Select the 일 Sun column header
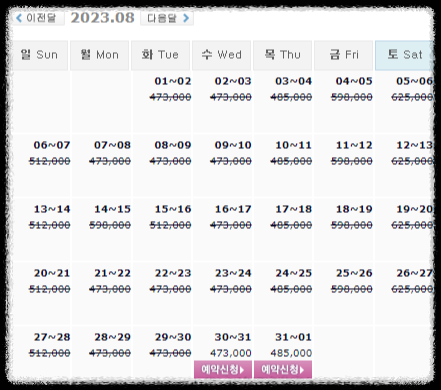The width and height of the screenshot is (441, 390). pos(40,55)
